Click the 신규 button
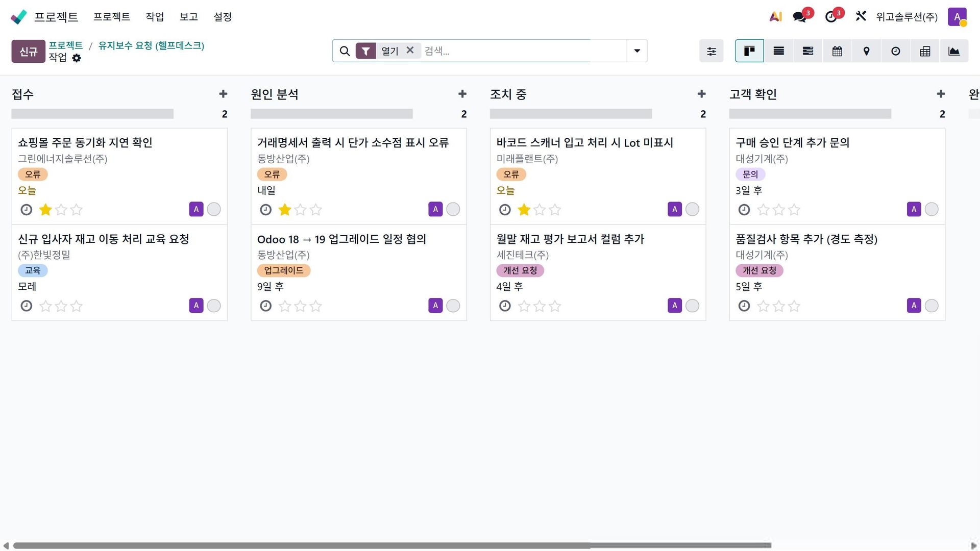 (x=29, y=52)
